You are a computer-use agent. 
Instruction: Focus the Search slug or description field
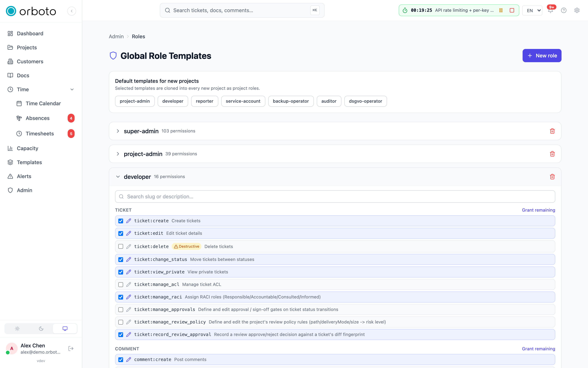[x=335, y=196]
